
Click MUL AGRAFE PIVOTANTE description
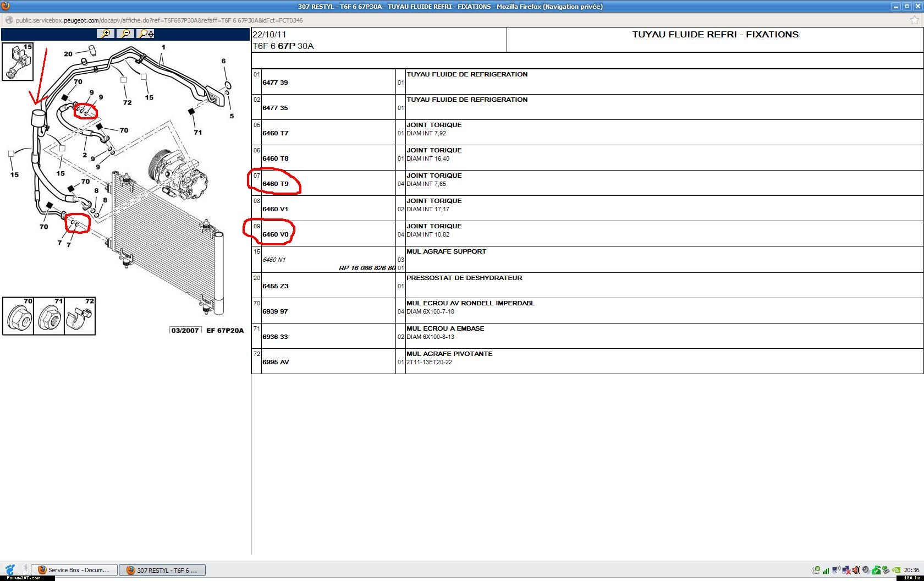coord(449,354)
